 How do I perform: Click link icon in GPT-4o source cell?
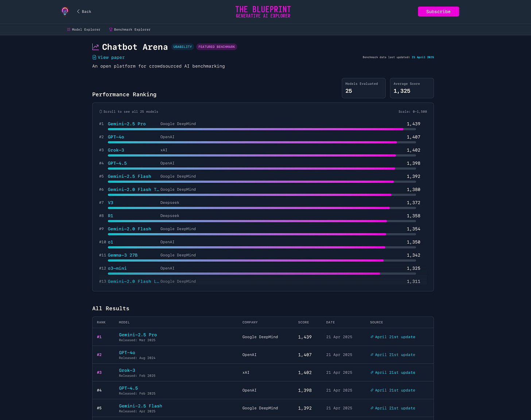372,355
